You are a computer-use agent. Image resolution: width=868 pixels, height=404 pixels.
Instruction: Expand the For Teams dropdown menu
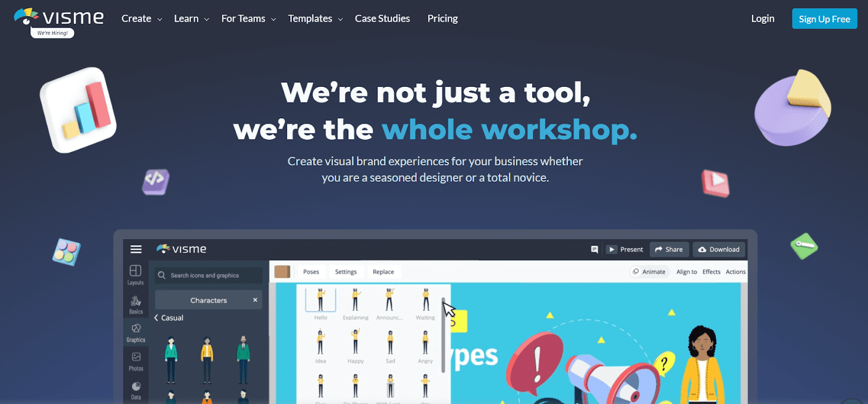(248, 18)
